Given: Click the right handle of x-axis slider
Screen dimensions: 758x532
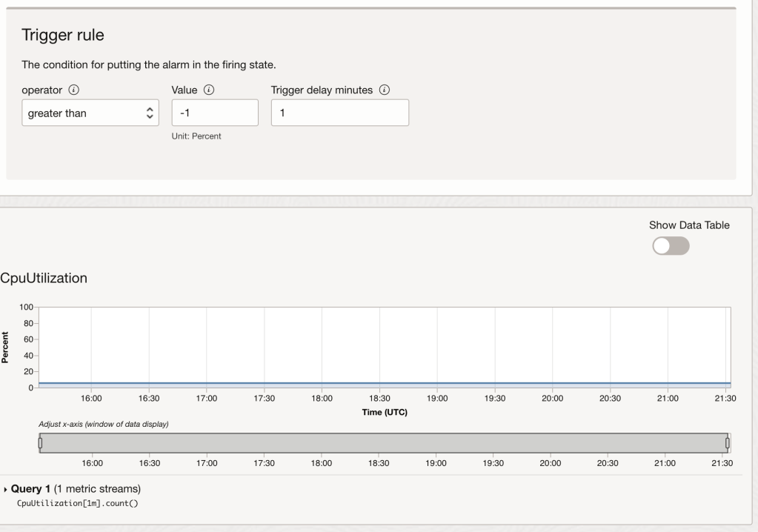Looking at the screenshot, I should [728, 443].
